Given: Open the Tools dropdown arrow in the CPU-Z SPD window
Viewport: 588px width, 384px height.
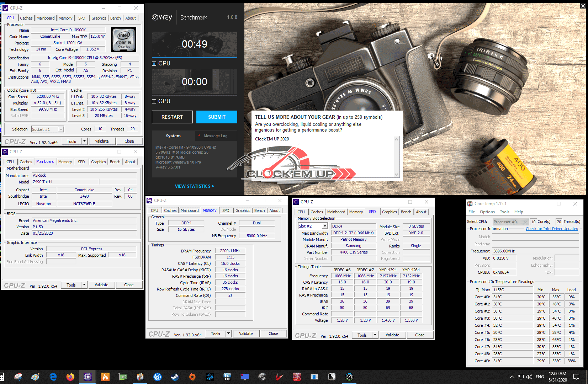Looking at the screenshot, I should point(375,335).
